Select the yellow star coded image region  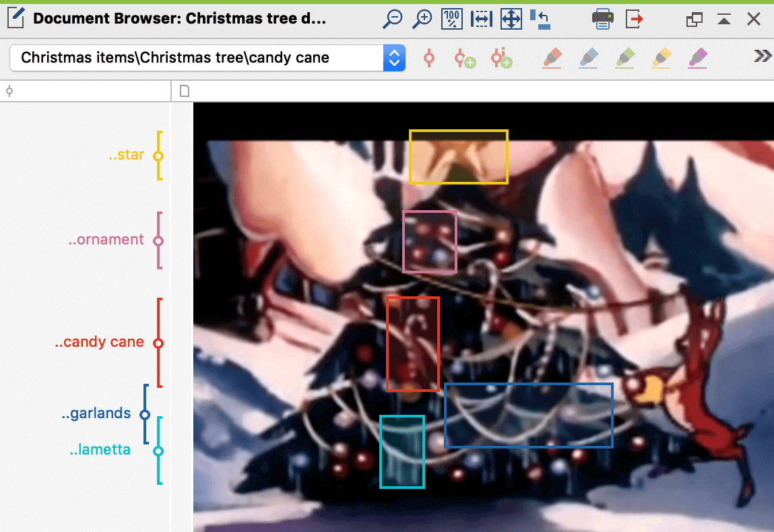[459, 157]
